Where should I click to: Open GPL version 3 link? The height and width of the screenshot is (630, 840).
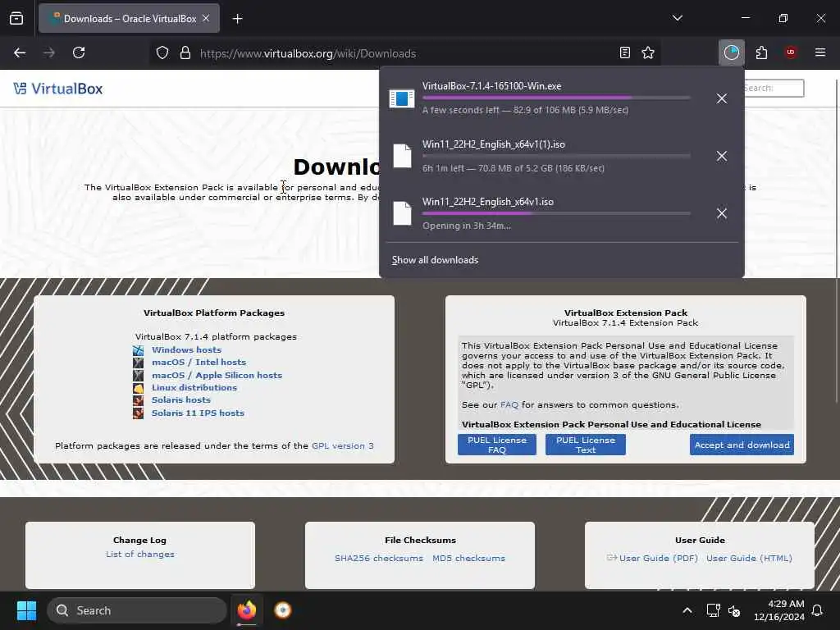click(x=342, y=445)
